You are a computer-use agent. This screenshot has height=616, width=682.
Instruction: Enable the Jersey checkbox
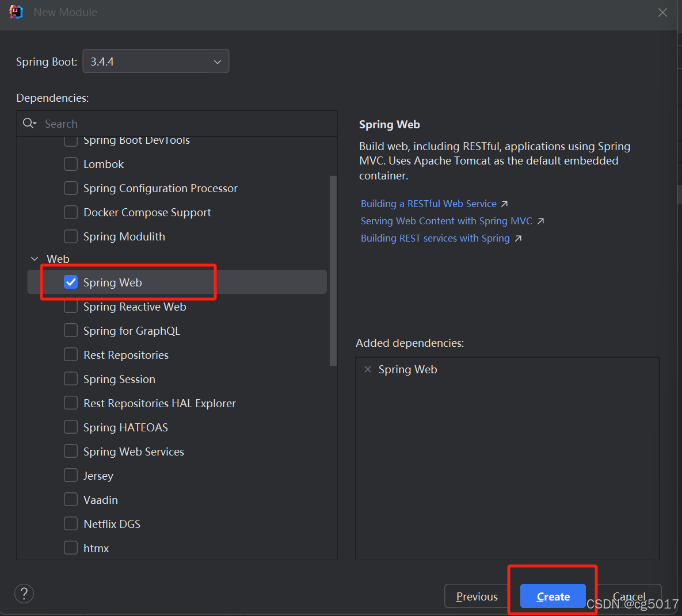coord(70,476)
